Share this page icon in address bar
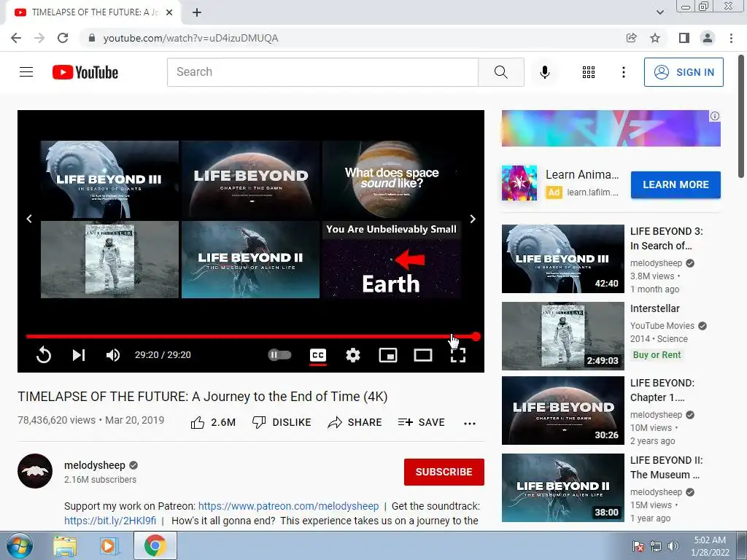 click(x=631, y=38)
